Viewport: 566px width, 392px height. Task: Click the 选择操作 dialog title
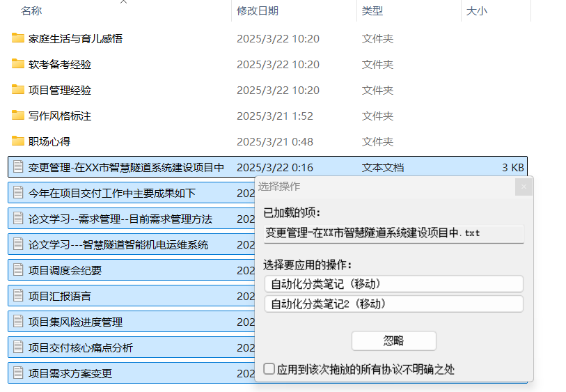(x=279, y=187)
